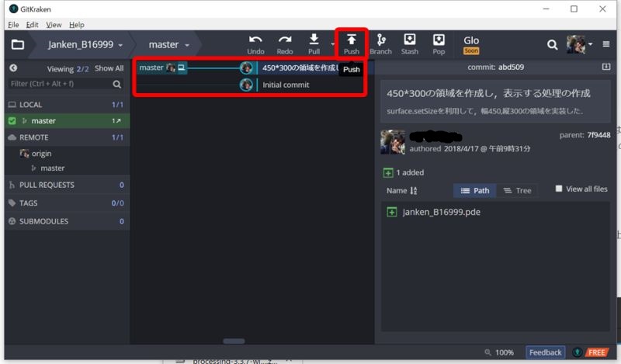This screenshot has width=621, height=364.
Task: Open the File menu
Action: [12, 24]
